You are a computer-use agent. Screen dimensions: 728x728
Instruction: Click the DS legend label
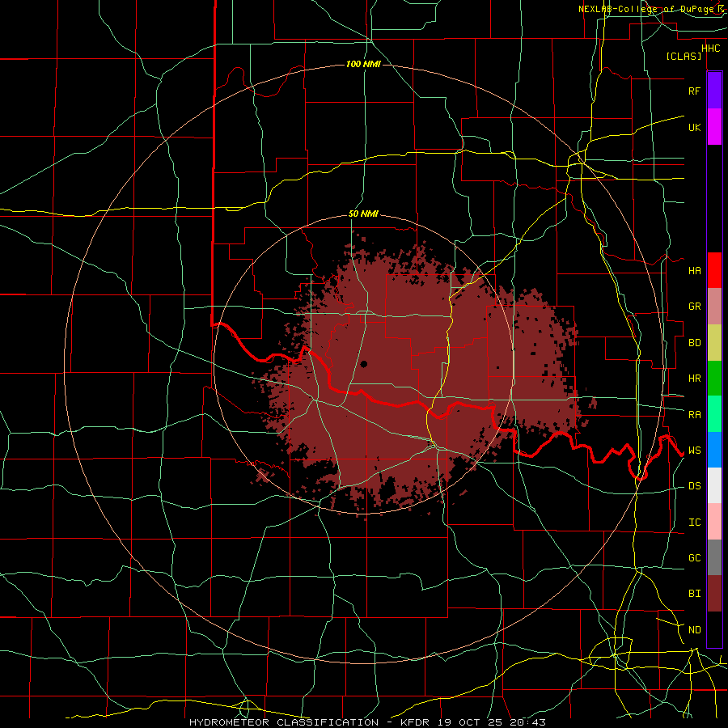pyautogui.click(x=694, y=485)
